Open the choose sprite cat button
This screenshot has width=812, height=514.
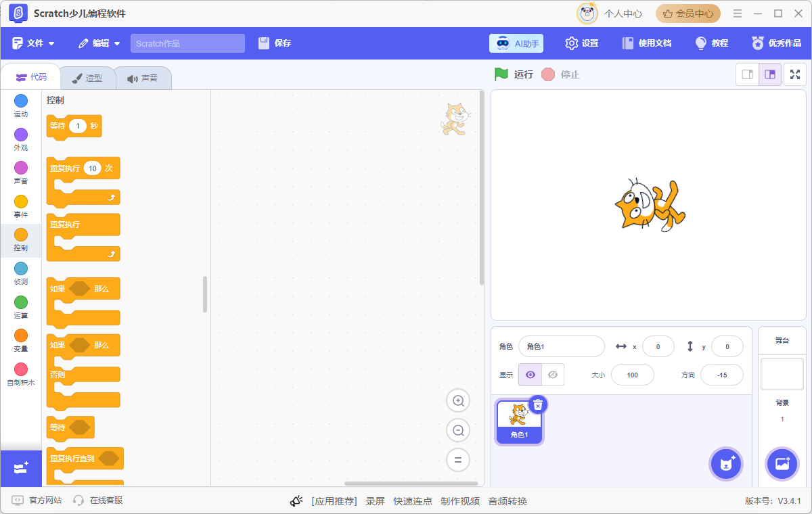[x=727, y=464]
